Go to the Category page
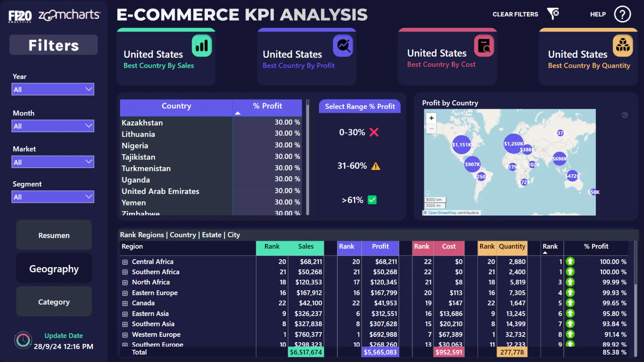Viewport: 644px width, 362px height. pyautogui.click(x=54, y=301)
